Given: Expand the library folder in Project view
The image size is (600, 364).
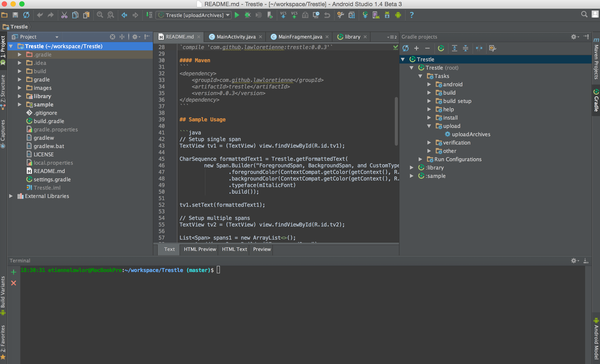Looking at the screenshot, I should point(20,96).
